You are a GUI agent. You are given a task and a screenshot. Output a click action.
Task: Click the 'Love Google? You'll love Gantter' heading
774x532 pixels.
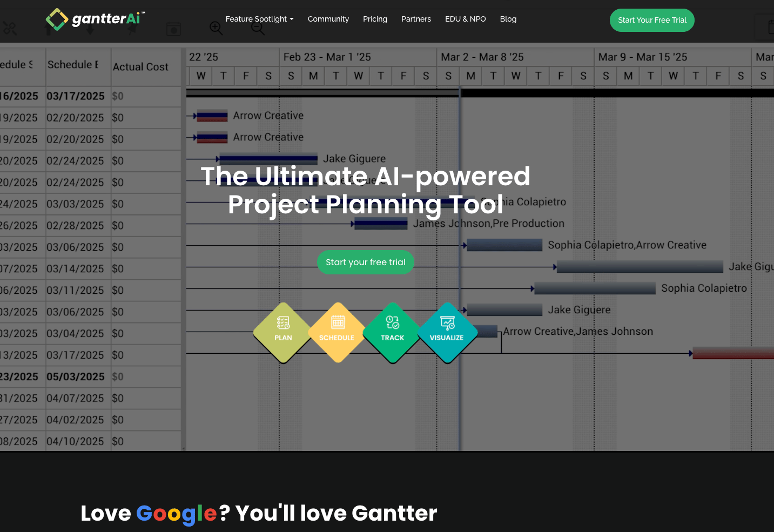(x=259, y=513)
